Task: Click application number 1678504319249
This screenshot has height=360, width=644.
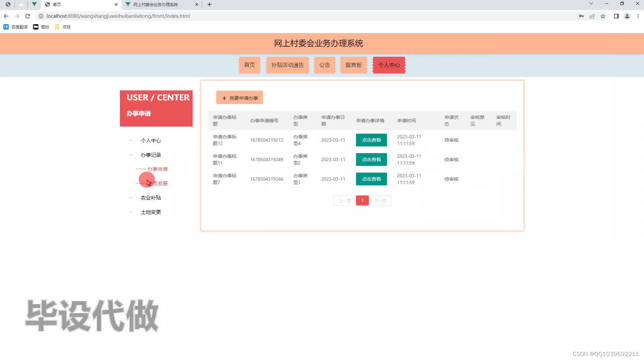Action: pyautogui.click(x=267, y=160)
